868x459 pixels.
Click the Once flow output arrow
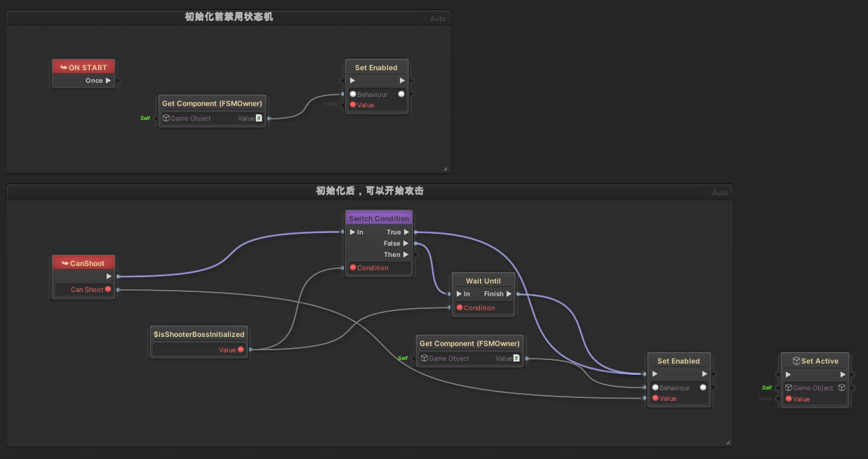pos(108,81)
